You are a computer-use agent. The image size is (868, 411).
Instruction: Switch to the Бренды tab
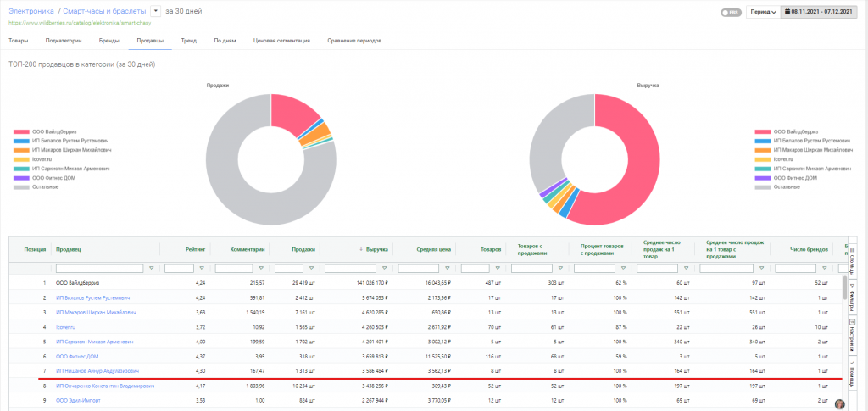[x=108, y=40]
